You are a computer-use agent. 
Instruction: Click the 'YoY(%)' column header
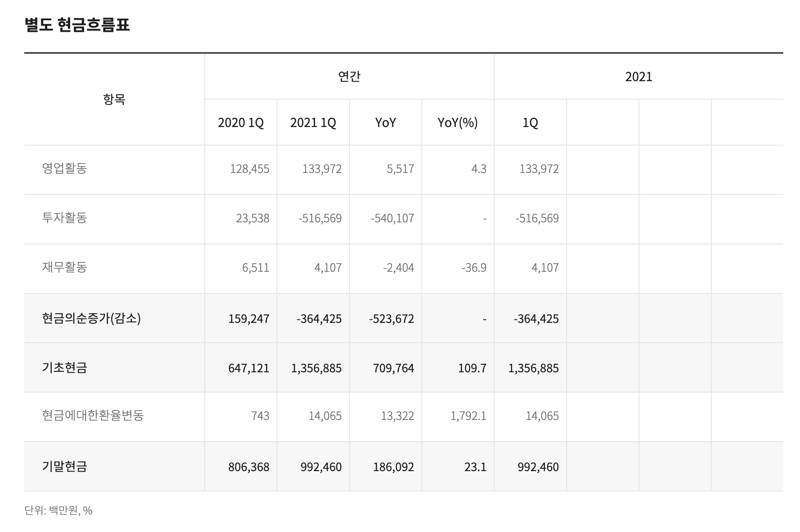click(458, 122)
